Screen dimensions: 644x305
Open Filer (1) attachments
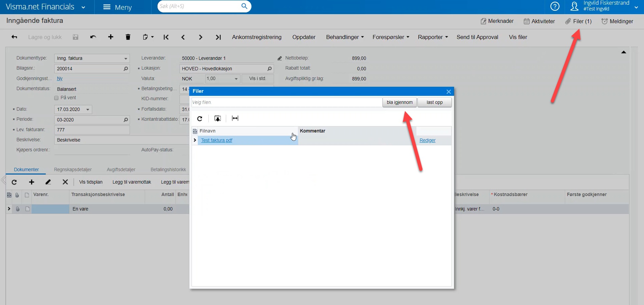(578, 21)
